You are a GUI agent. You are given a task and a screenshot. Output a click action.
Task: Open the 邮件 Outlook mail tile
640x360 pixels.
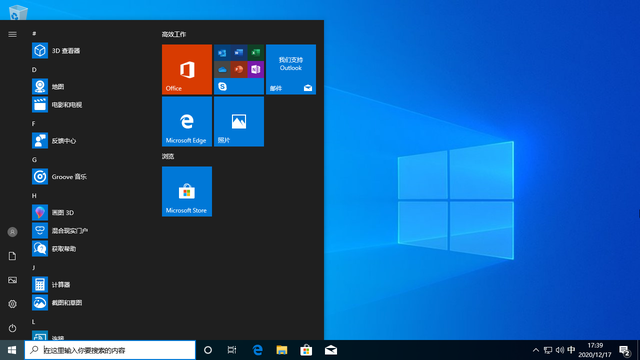pos(291,69)
